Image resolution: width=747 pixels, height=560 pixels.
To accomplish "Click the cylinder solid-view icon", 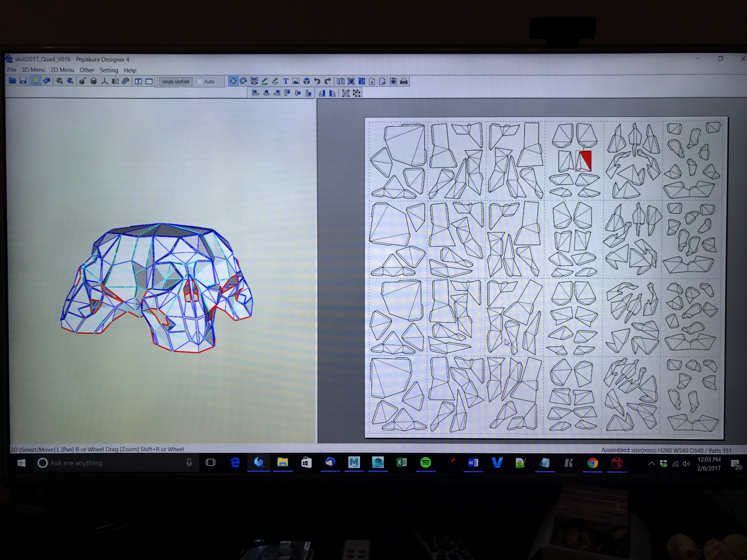I will pyautogui.click(x=94, y=81).
